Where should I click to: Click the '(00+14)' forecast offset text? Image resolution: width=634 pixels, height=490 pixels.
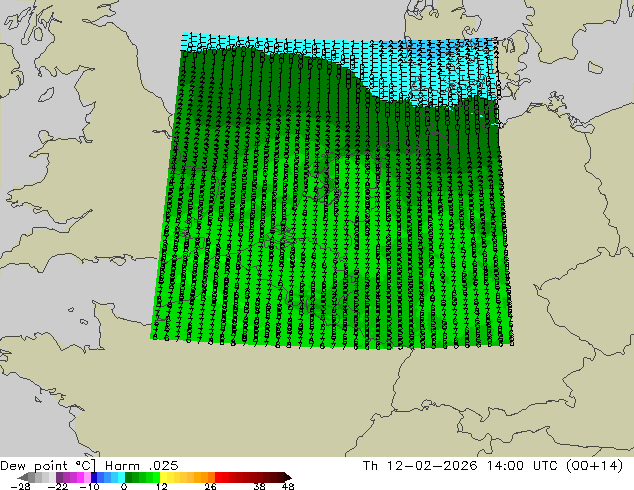(594, 466)
